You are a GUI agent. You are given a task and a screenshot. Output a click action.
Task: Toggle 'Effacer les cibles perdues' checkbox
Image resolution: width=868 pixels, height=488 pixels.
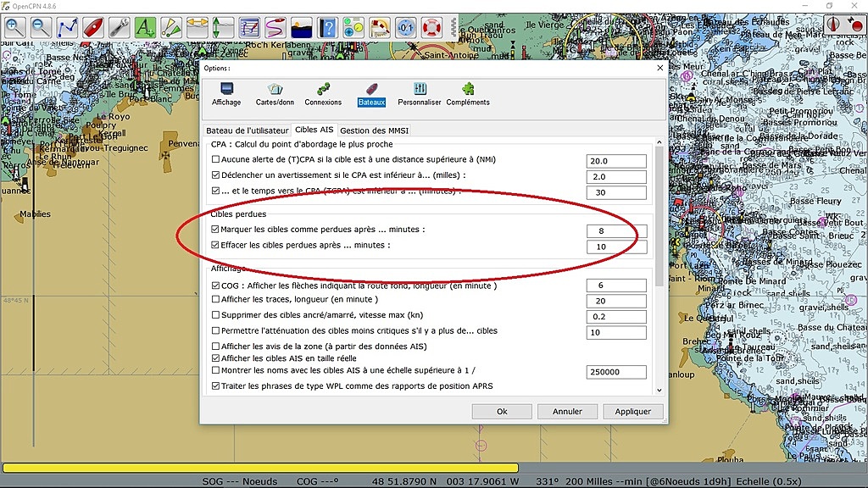pos(215,245)
